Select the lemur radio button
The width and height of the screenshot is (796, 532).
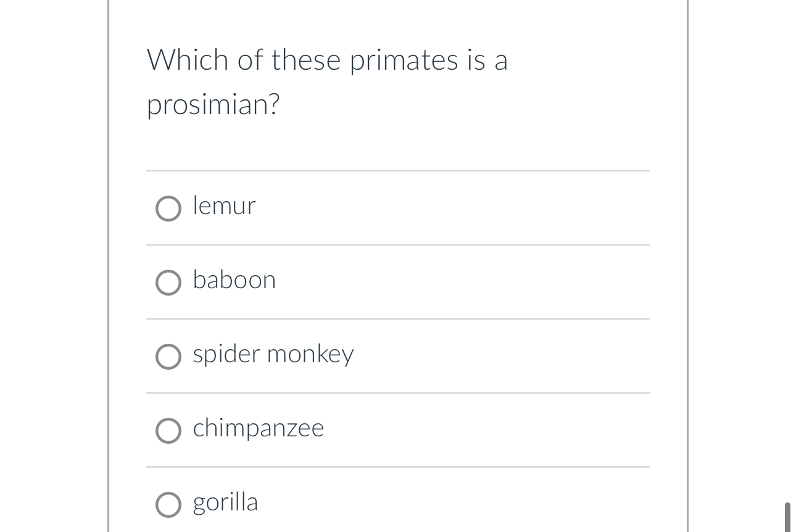pyautogui.click(x=167, y=209)
